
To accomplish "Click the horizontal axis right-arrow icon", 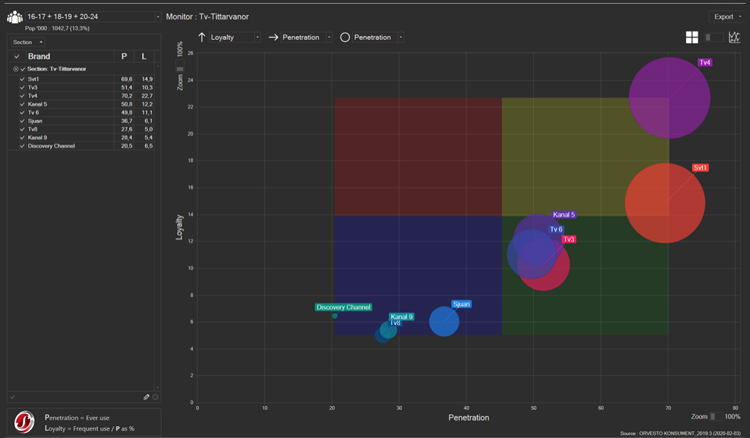I will click(x=274, y=37).
